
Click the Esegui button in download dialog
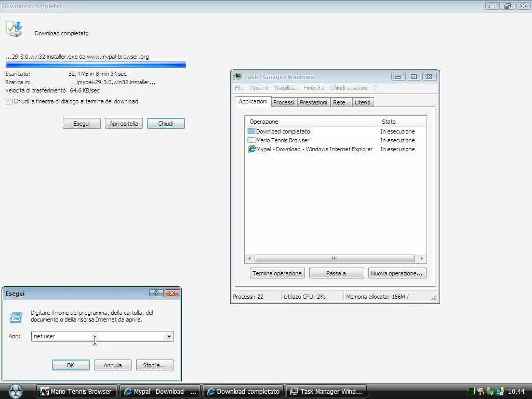(x=82, y=124)
